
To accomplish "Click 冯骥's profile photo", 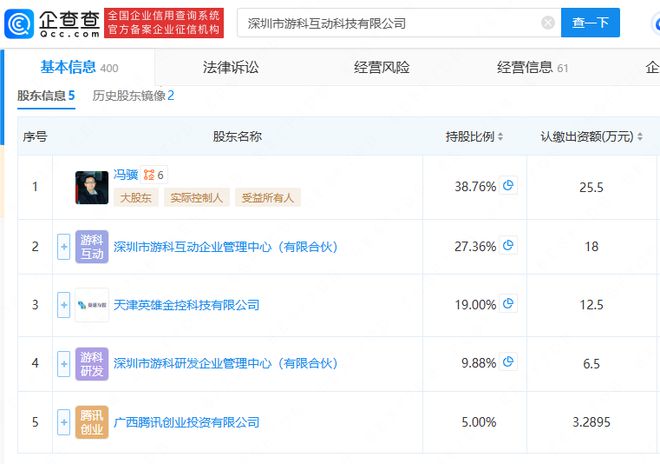I will coord(91,187).
